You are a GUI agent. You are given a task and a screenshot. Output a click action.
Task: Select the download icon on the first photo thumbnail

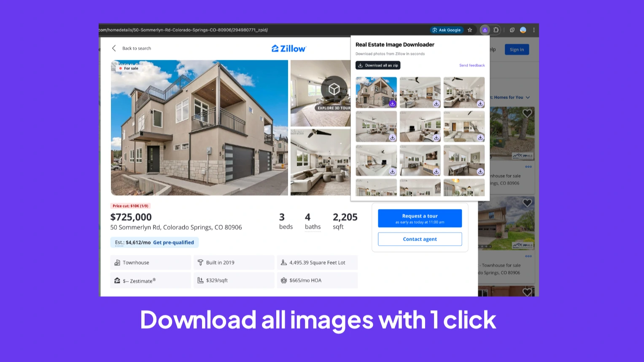pyautogui.click(x=392, y=104)
